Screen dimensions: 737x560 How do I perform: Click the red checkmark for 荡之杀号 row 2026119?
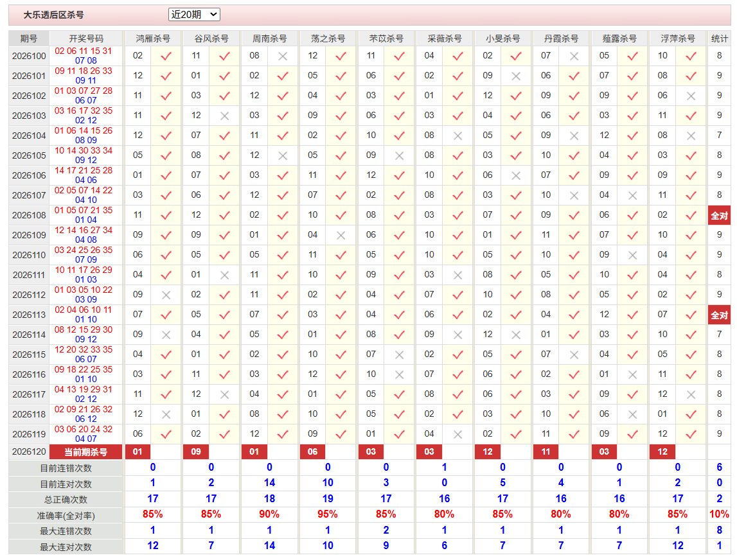pyautogui.click(x=341, y=435)
